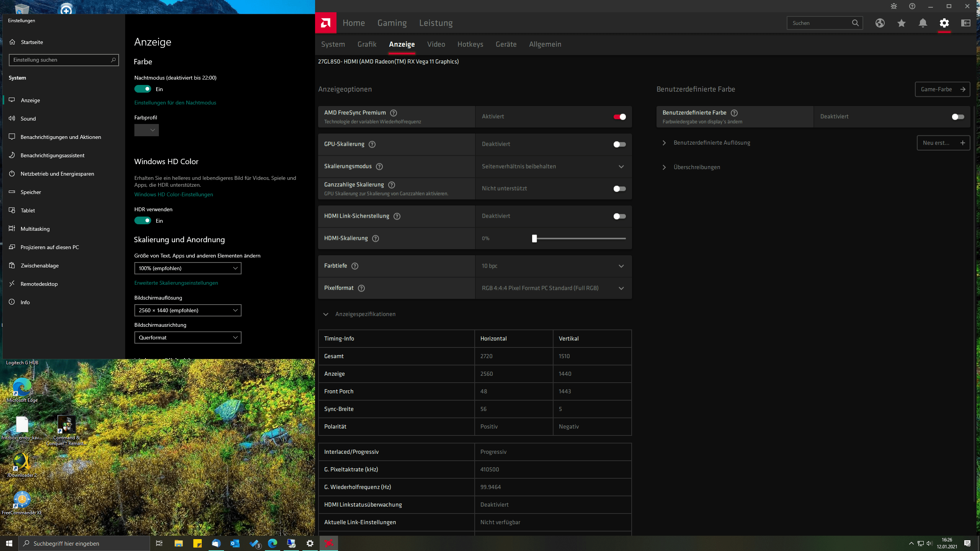Open Task View in the taskbar

(x=159, y=543)
